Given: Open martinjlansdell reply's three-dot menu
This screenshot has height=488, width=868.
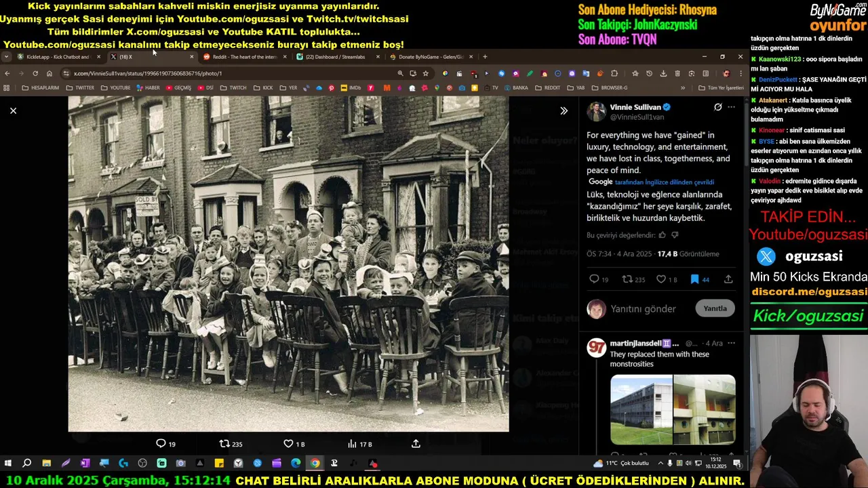Looking at the screenshot, I should point(731,344).
